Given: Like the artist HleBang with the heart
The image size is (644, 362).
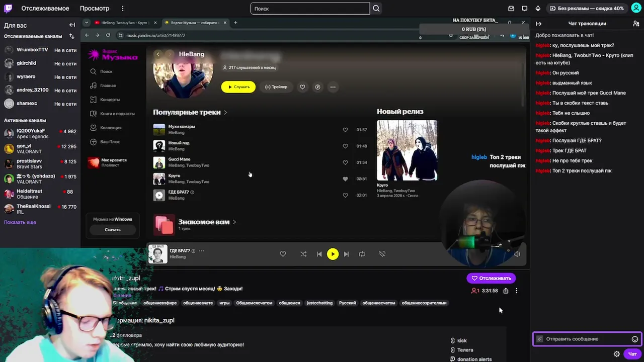Looking at the screenshot, I should (x=302, y=87).
